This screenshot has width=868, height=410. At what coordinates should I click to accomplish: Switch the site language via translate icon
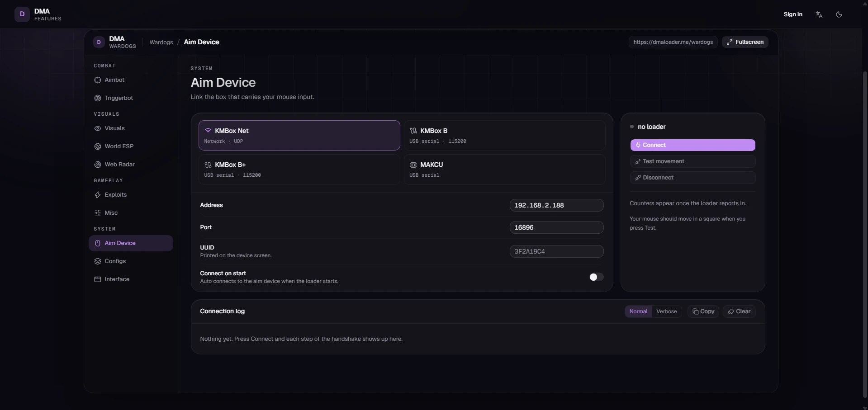tap(819, 14)
